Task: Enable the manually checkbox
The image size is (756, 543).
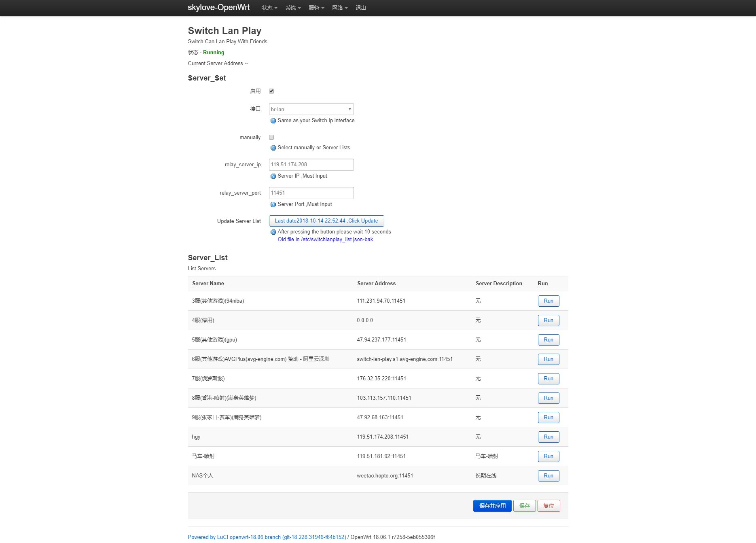Action: coord(271,137)
